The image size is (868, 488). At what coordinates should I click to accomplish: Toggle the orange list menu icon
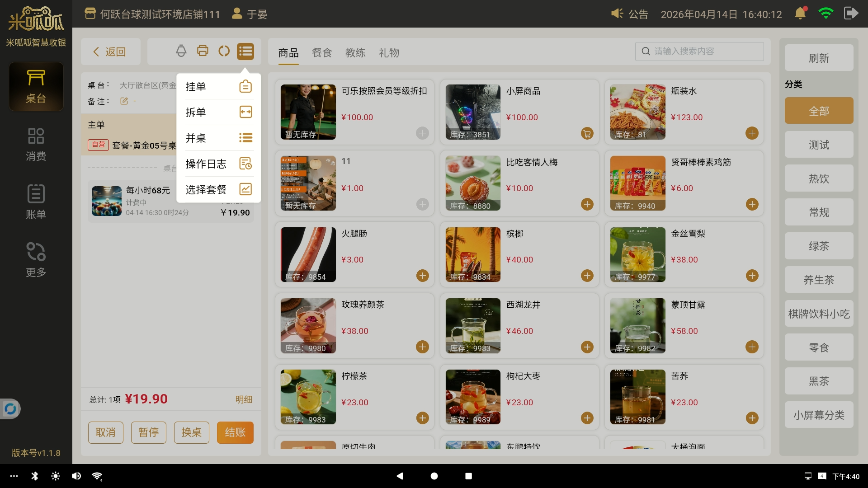(245, 51)
